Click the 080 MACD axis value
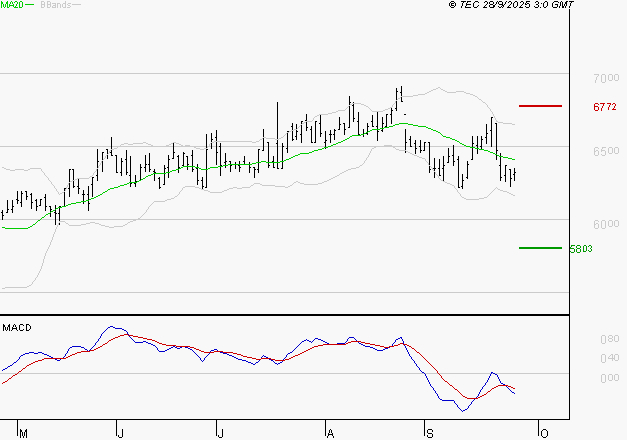The width and height of the screenshot is (627, 440). (581, 340)
